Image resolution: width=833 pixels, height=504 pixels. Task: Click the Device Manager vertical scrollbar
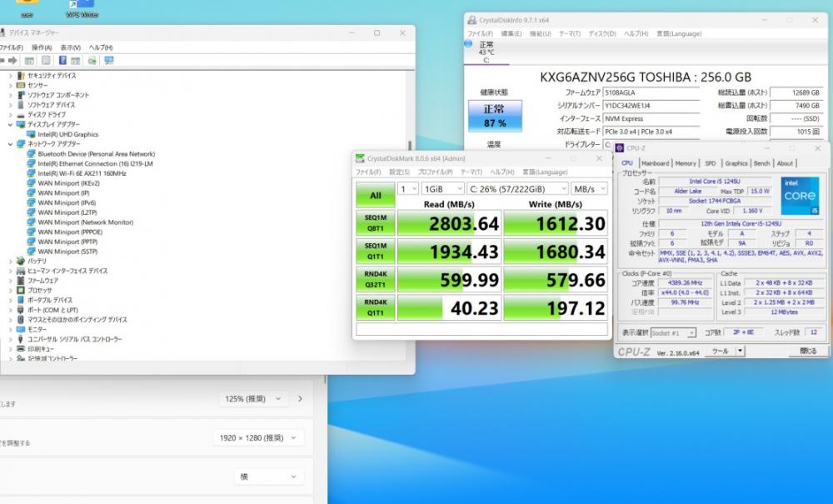tap(410, 146)
